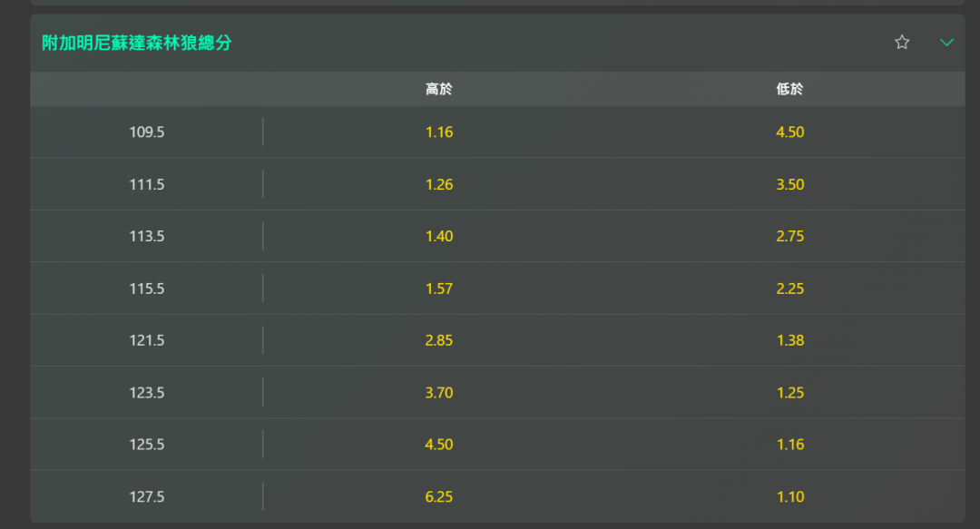Click the 附加明尼蘇達森林狼總分 market title
980x529 pixels.
click(137, 43)
